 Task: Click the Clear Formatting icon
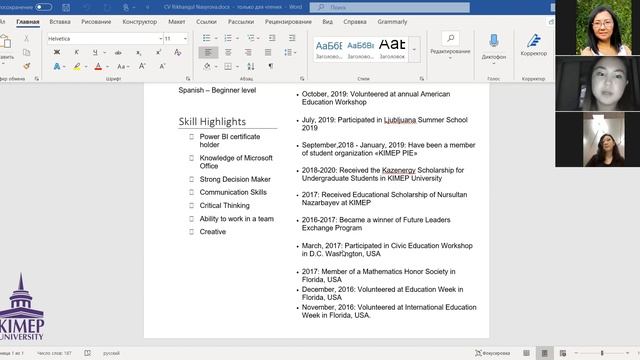click(178, 52)
